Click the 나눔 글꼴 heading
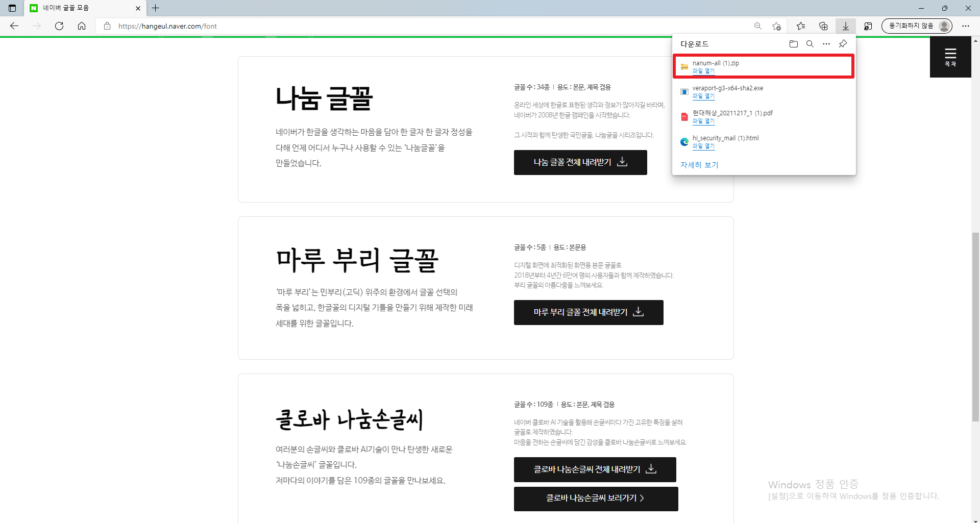The image size is (980, 523). point(325,98)
